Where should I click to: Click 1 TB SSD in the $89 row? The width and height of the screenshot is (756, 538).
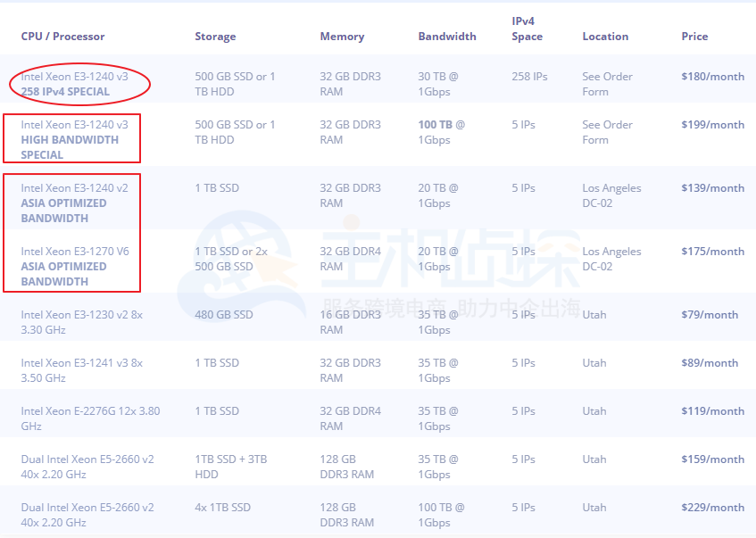point(217,363)
